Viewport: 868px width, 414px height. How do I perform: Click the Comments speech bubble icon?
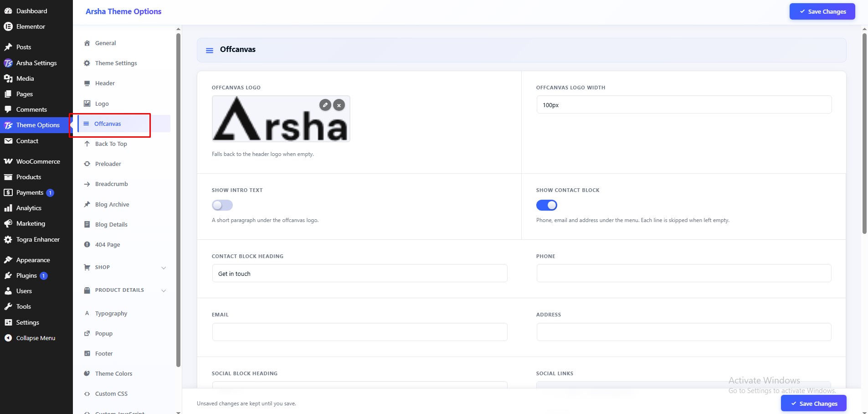coord(8,109)
